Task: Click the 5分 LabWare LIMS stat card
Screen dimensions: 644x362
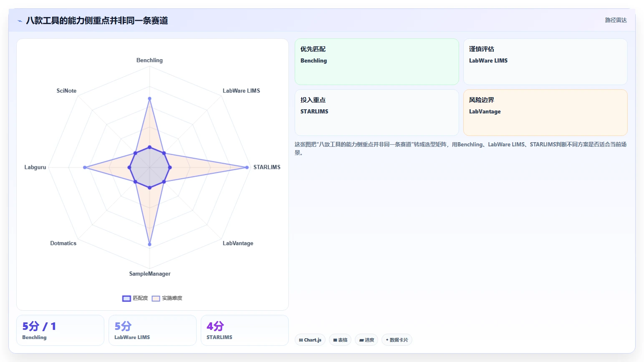Action: coord(152,330)
